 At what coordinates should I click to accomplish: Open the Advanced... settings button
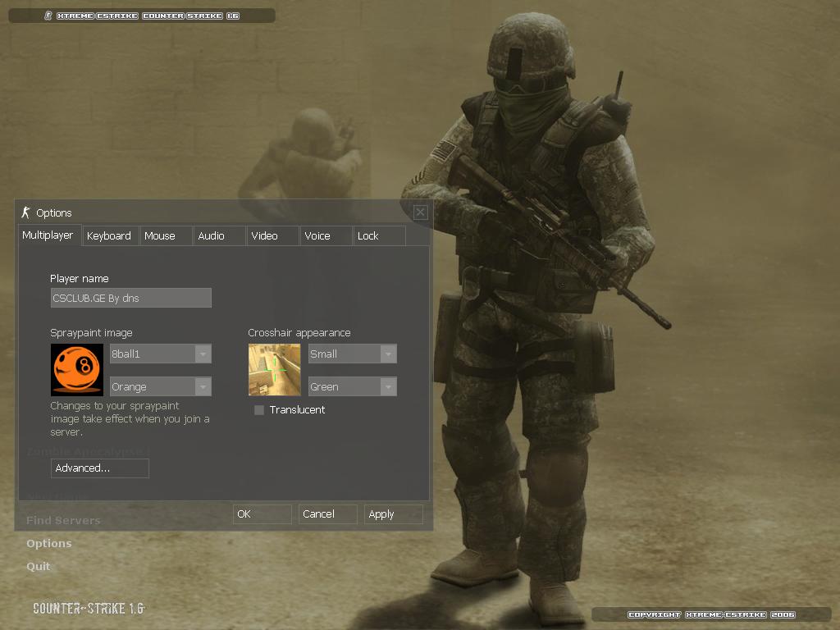pos(99,468)
